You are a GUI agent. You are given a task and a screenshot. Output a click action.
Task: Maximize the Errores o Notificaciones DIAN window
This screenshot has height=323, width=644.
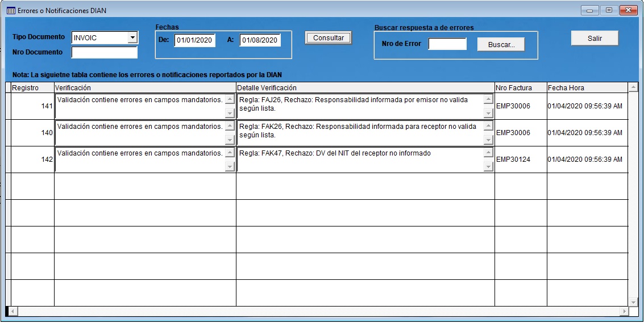(x=609, y=10)
